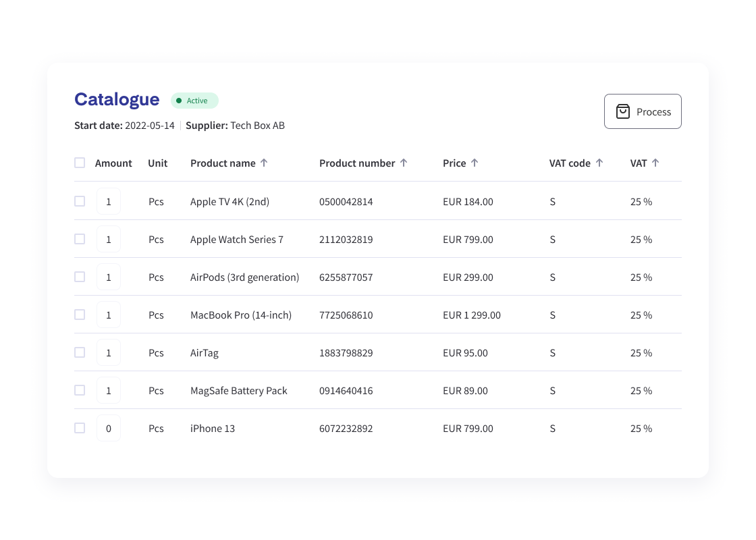
Task: Click the price EUR 95.00
Action: pos(465,353)
